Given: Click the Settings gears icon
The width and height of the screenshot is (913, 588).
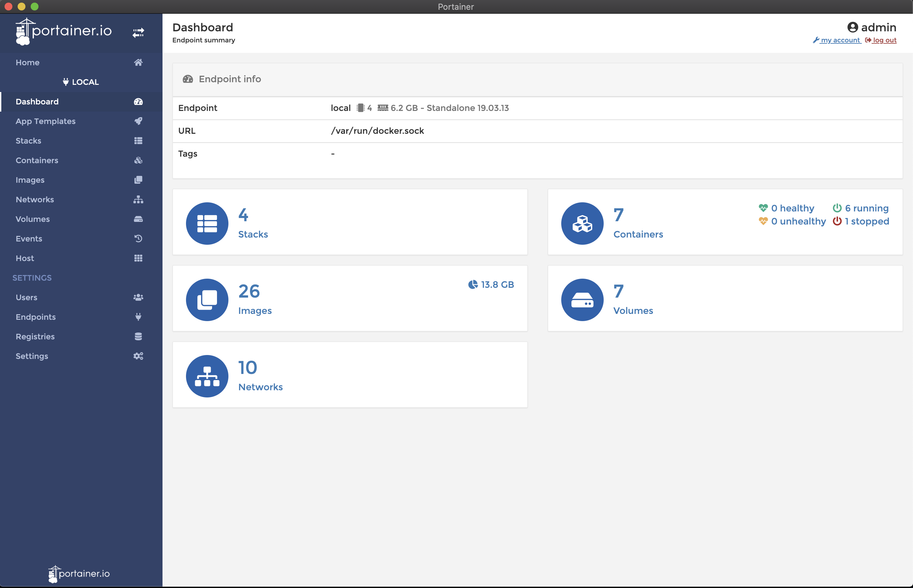Looking at the screenshot, I should [138, 356].
